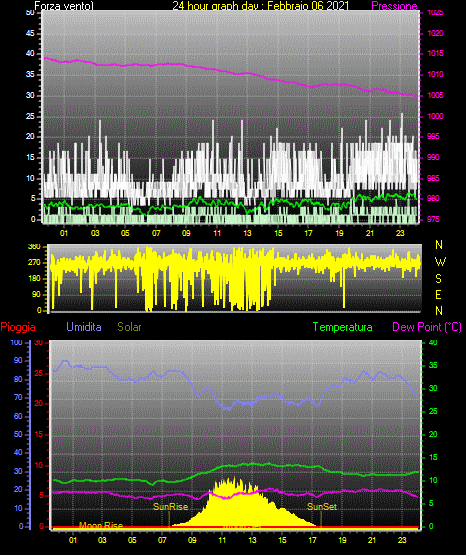Click the magenta 'Pressione' label
Viewport: 466px width, 555px height.
(394, 6)
